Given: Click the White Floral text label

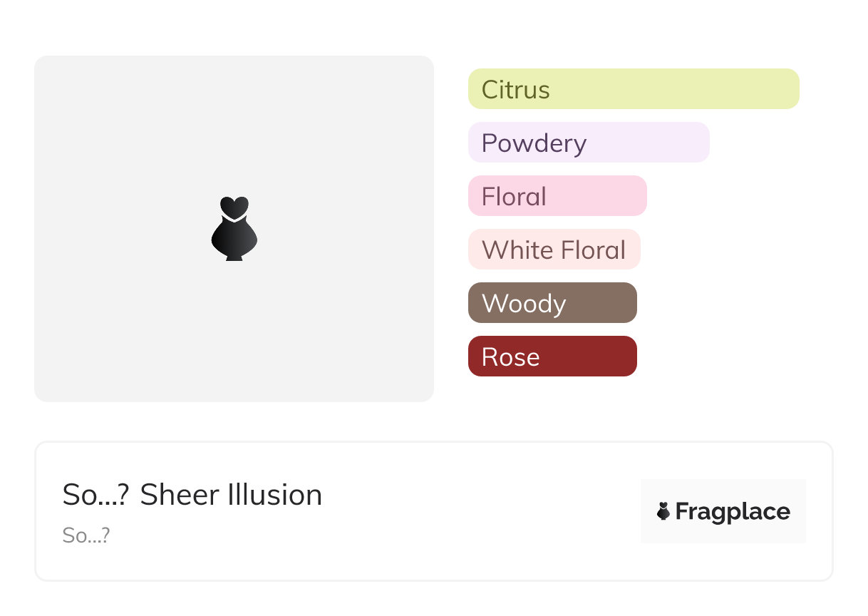Looking at the screenshot, I should click(553, 250).
